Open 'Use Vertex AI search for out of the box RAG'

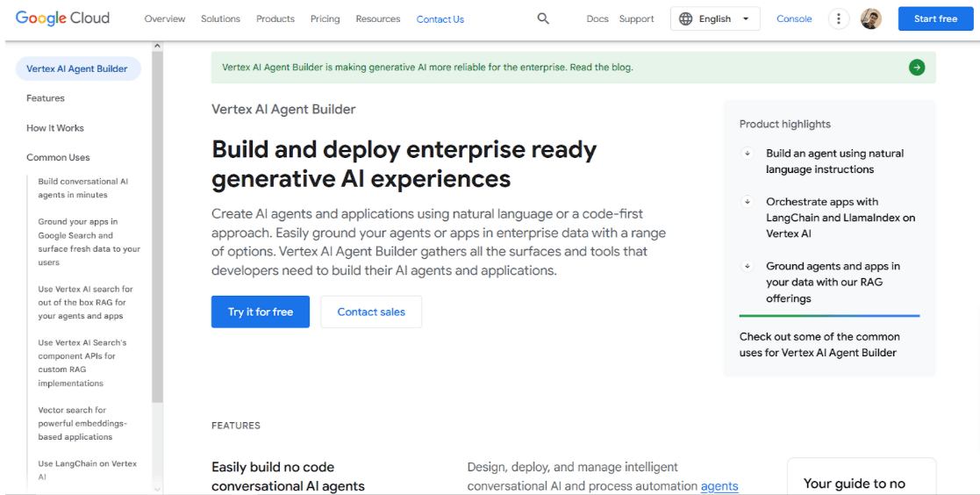click(86, 303)
